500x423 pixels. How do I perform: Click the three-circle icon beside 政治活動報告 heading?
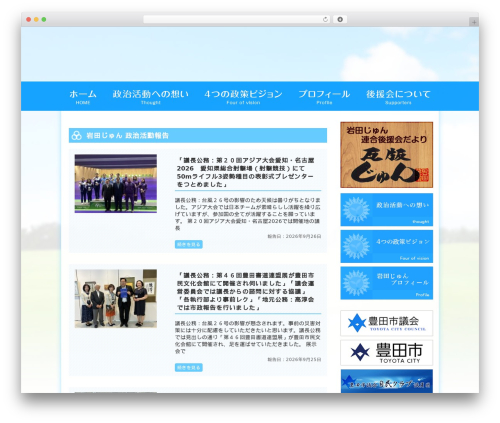pyautogui.click(x=77, y=136)
